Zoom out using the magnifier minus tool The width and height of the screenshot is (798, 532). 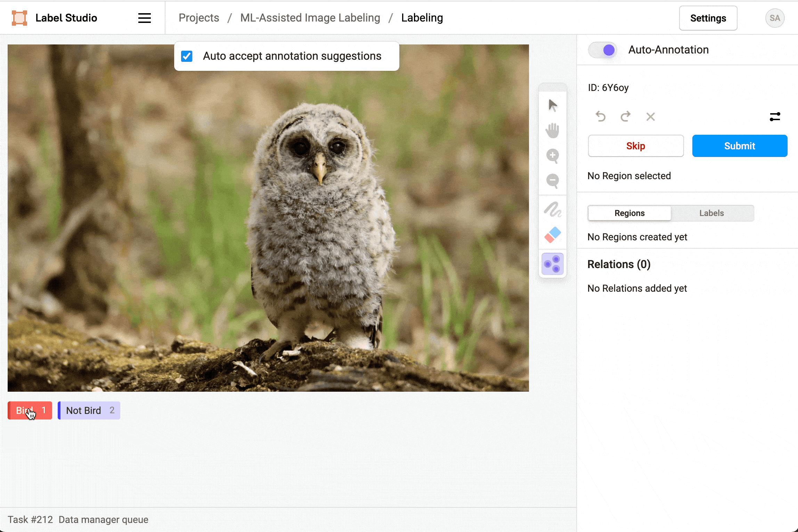click(x=553, y=181)
